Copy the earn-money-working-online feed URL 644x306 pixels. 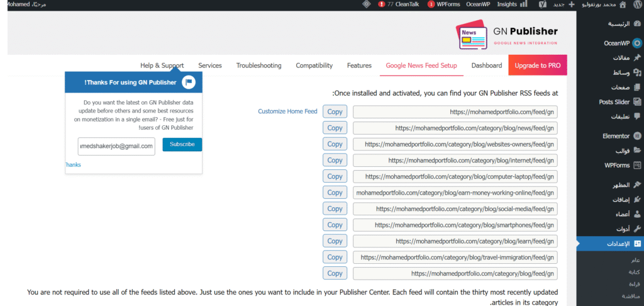click(335, 193)
